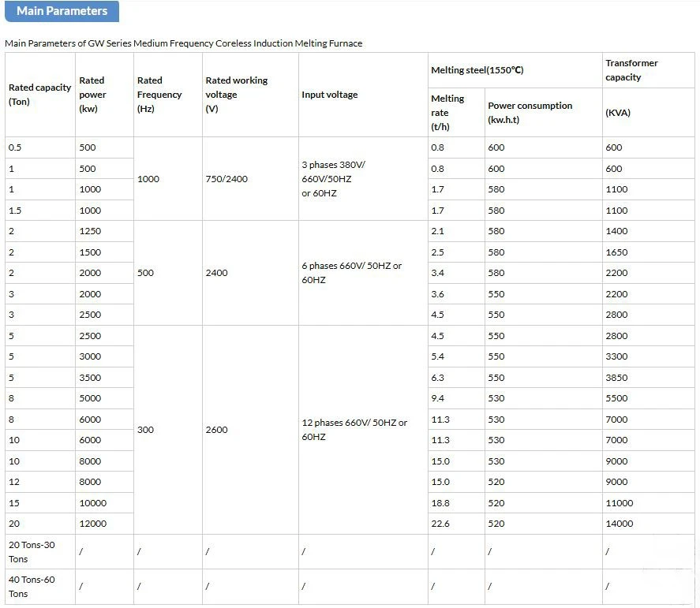The image size is (700, 608).
Task: Select the GW Series furnace table caption
Action: coord(183,43)
